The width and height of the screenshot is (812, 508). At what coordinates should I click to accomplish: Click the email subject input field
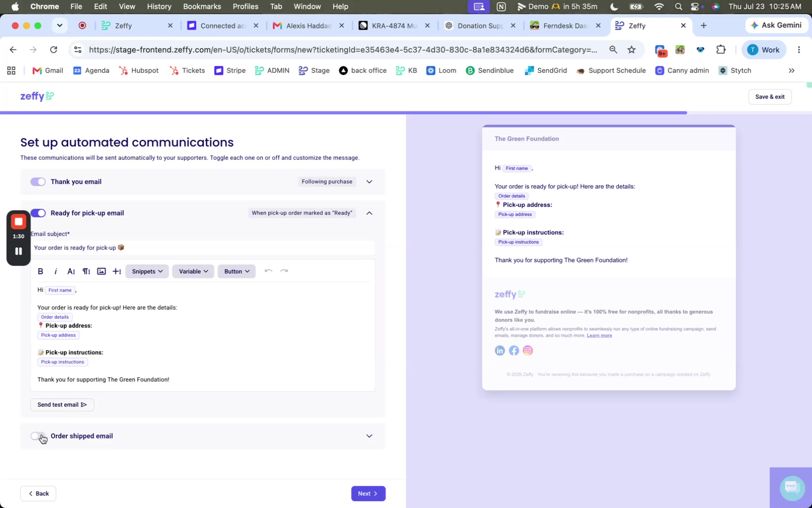[x=203, y=248]
